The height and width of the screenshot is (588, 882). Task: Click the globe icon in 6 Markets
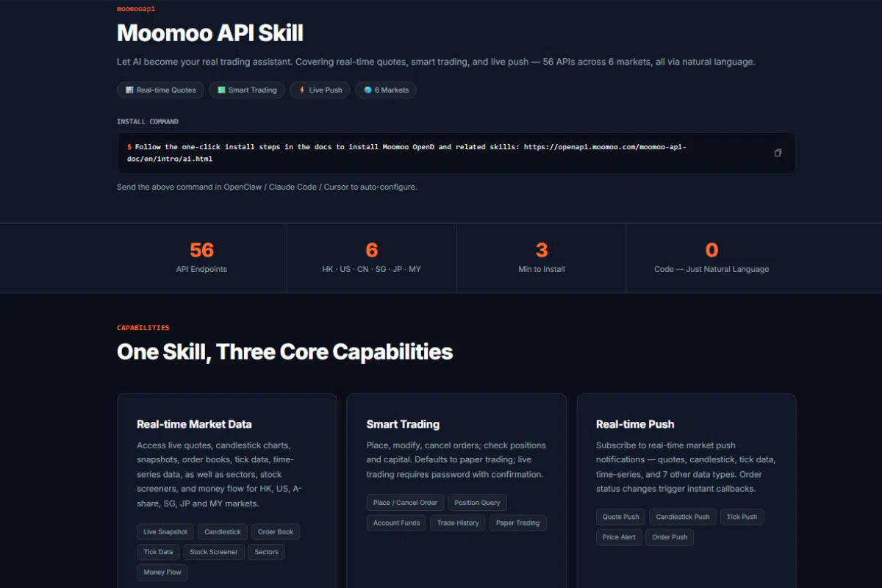click(x=367, y=90)
